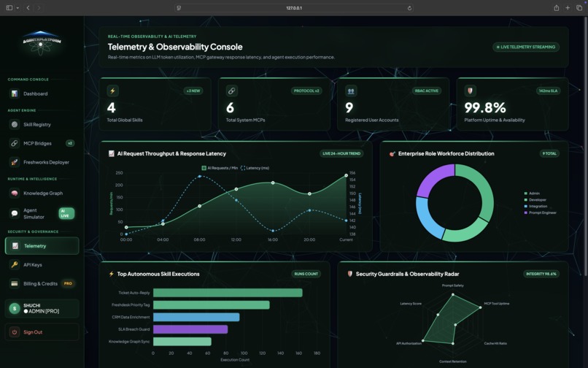Click the LIVE 24-HOUR TREND badge

pyautogui.click(x=341, y=153)
